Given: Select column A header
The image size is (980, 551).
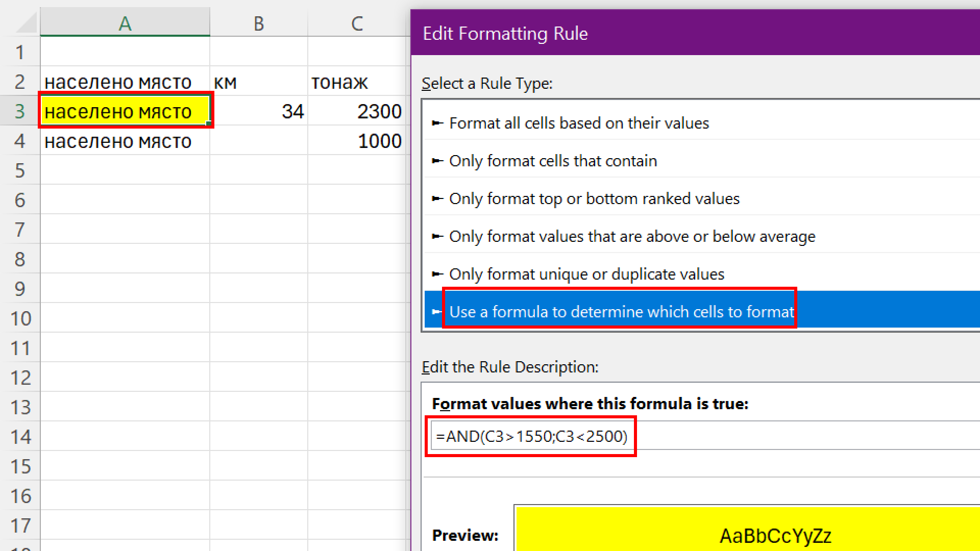Looking at the screenshot, I should click(x=125, y=23).
